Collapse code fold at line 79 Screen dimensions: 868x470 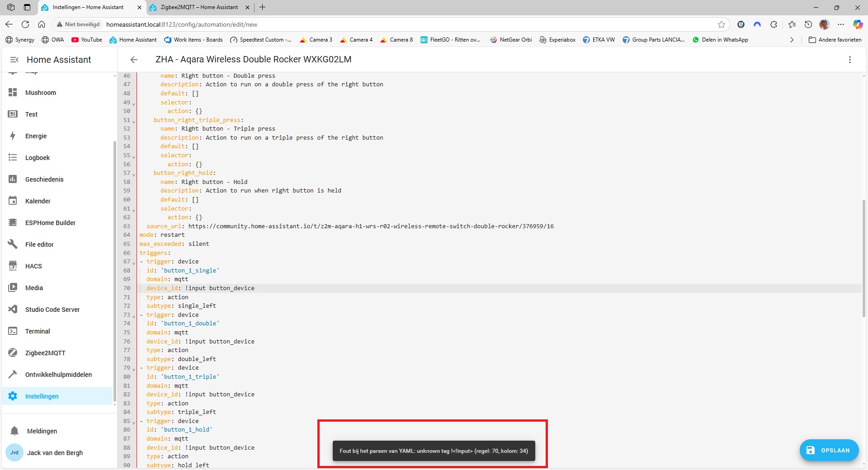click(x=134, y=369)
